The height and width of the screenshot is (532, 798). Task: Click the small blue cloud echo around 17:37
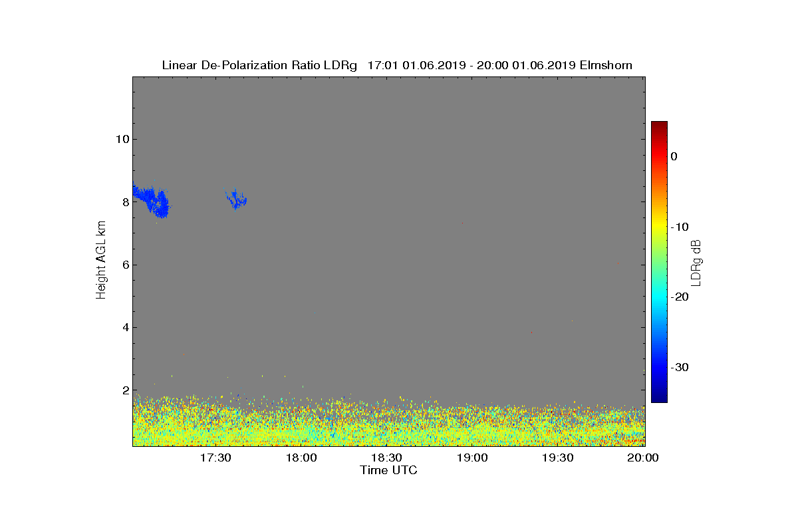237,199
